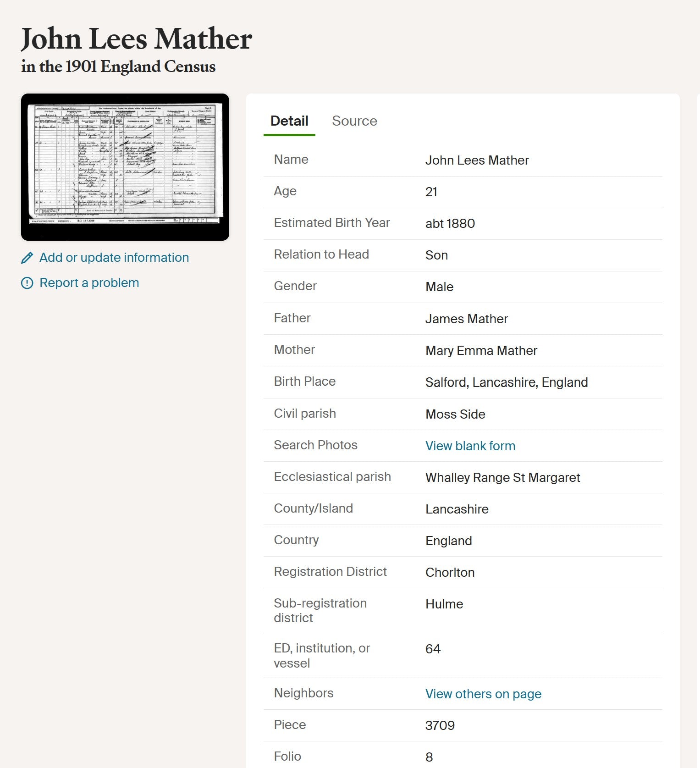Switch to the Source tab
Screen dimensions: 700x768
354,121
